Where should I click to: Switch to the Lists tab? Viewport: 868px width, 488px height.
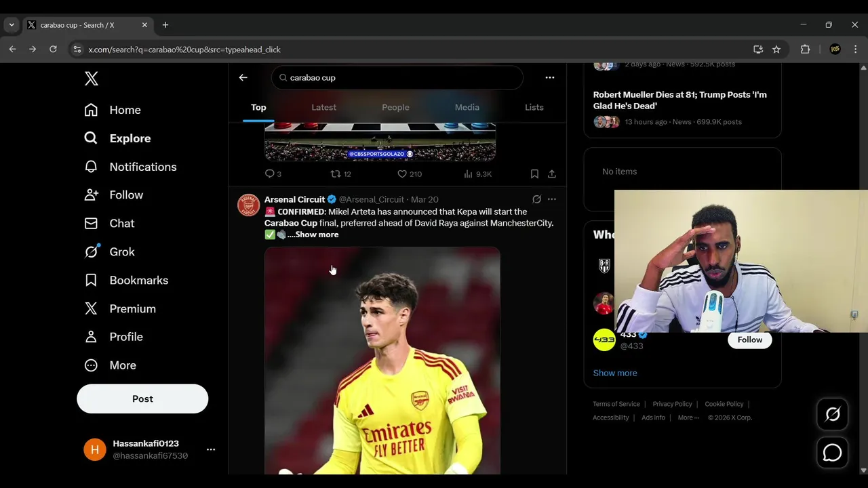click(534, 107)
